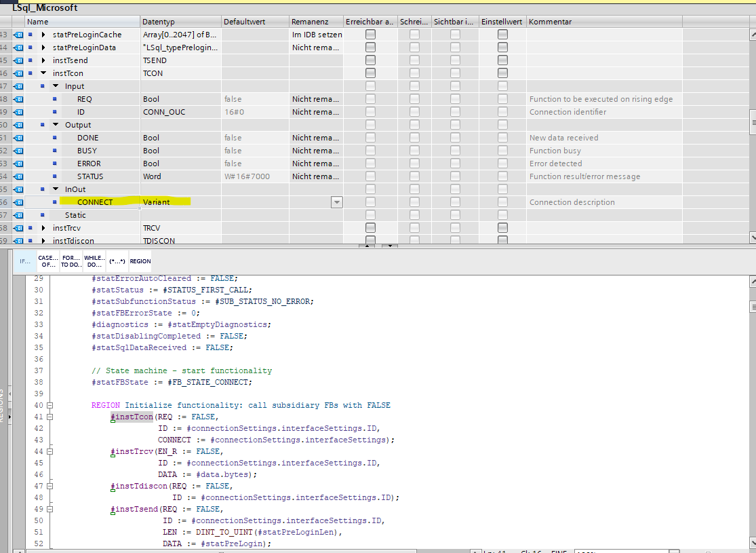Insert a (*...*) comment block

click(x=117, y=261)
